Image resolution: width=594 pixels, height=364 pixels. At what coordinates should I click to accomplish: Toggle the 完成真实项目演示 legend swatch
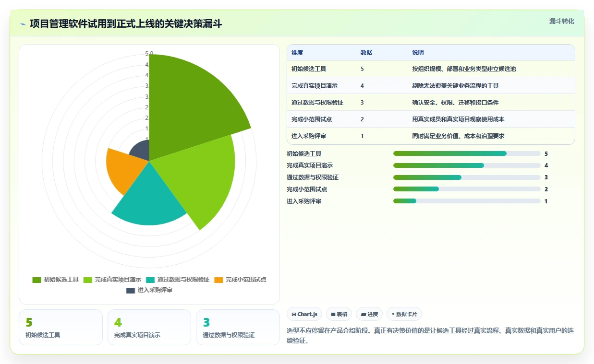coord(88,280)
